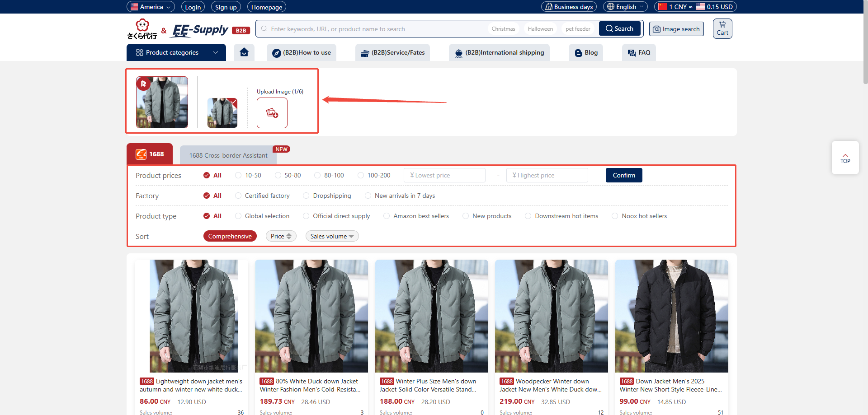Go to Homepage link
868x415 pixels.
point(267,7)
